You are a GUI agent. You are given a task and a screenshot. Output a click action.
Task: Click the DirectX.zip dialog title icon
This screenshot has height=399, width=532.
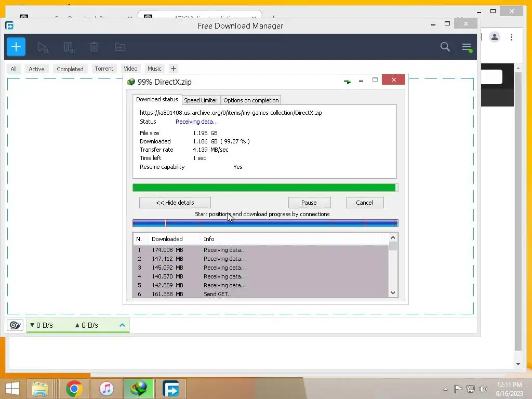point(130,82)
